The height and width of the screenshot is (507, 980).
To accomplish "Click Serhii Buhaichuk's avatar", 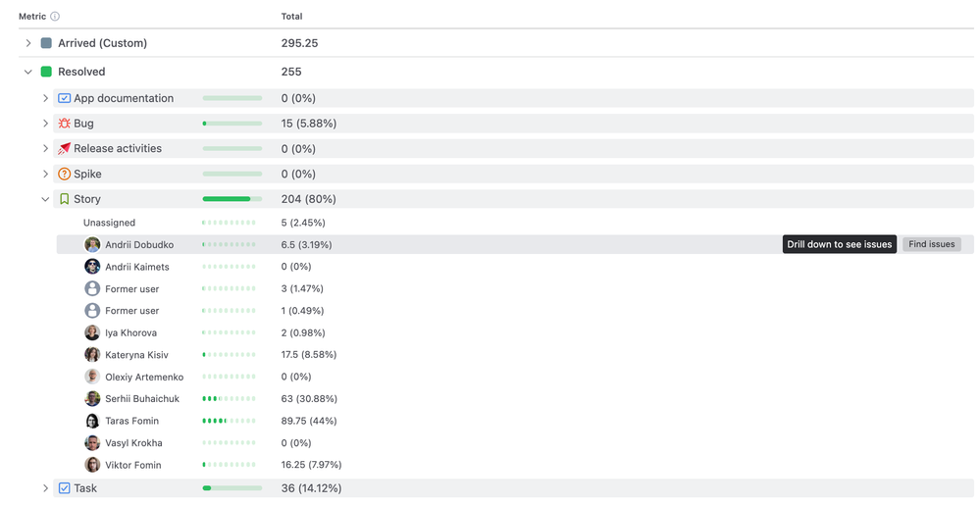I will click(x=92, y=398).
